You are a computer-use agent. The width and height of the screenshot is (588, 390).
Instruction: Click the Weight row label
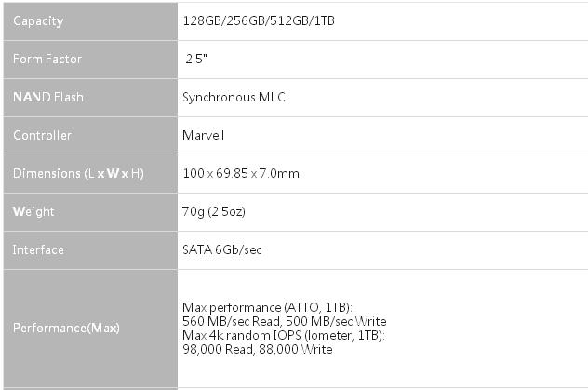tap(33, 212)
